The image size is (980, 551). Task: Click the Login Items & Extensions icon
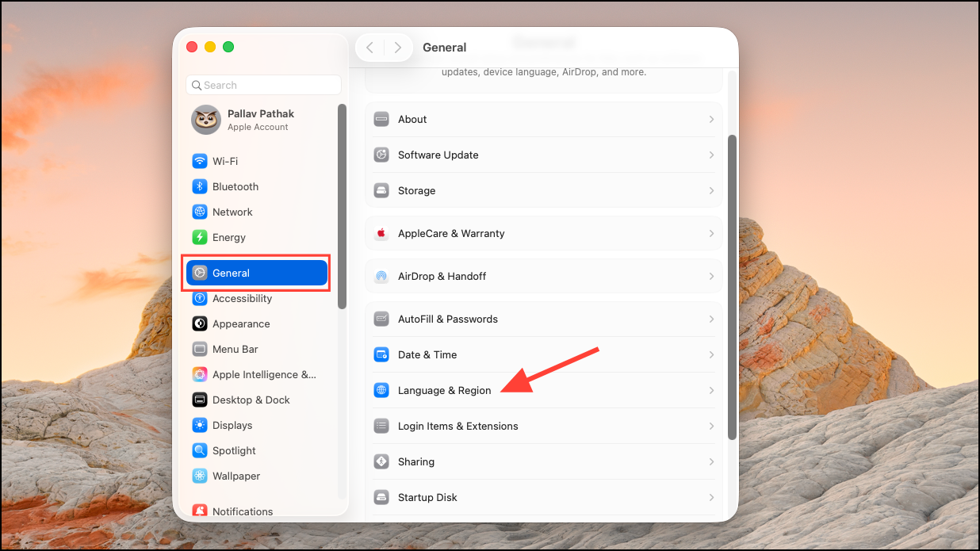(x=381, y=426)
